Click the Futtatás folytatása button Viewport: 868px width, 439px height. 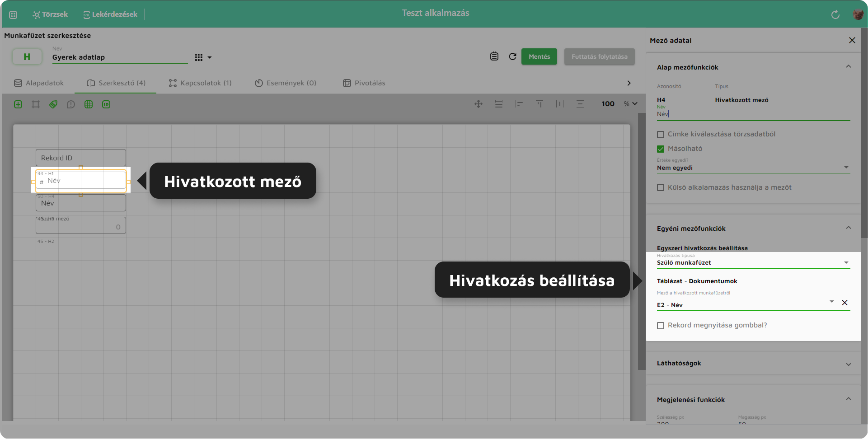coord(599,56)
